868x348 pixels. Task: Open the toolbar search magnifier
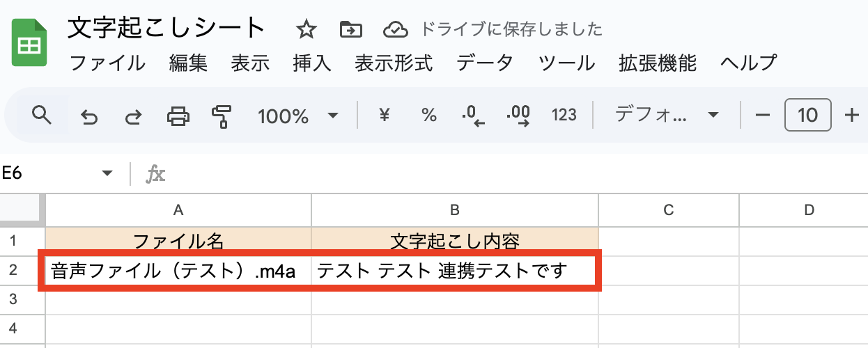(42, 116)
